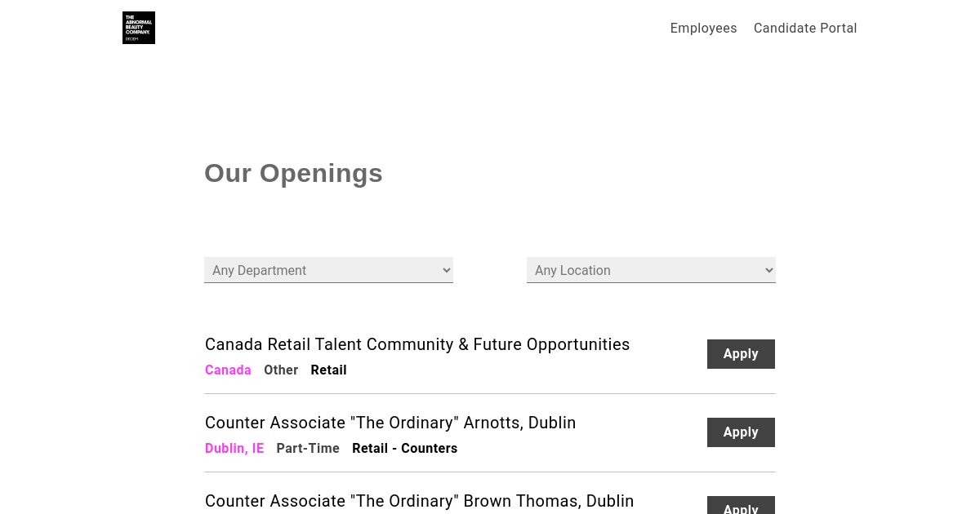Image resolution: width=980 pixels, height=514 pixels.
Task: Open Counter Associate Arnotts, Dublin listing
Action: point(390,423)
